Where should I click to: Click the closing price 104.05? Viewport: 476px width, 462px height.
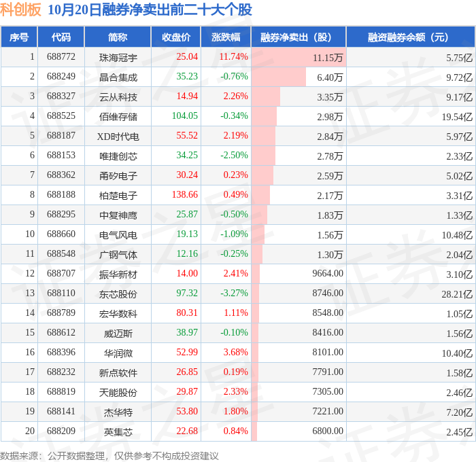(185, 116)
